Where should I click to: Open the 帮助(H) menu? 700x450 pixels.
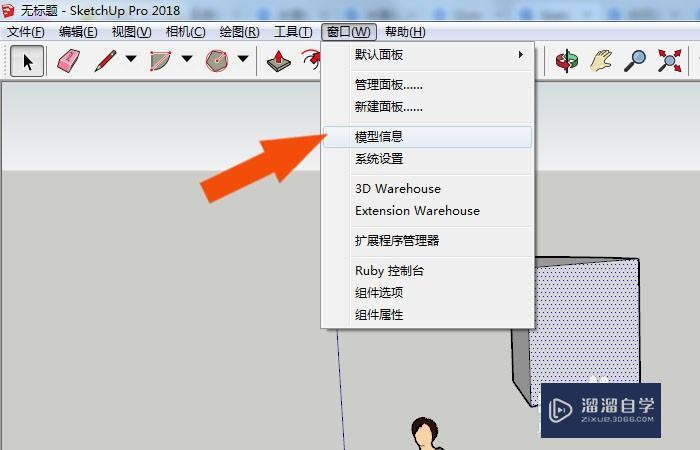(x=405, y=32)
